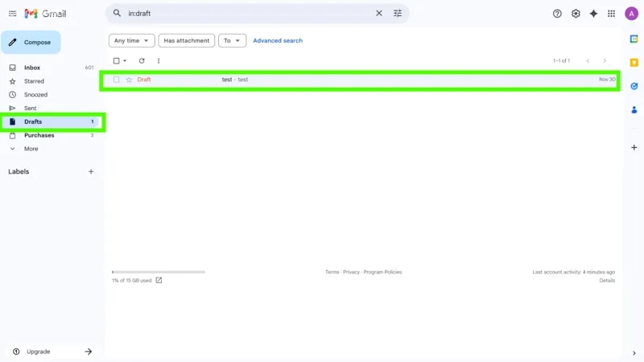The image size is (644, 362).
Task: Open the main menu hamburger icon
Action: pos(12,14)
